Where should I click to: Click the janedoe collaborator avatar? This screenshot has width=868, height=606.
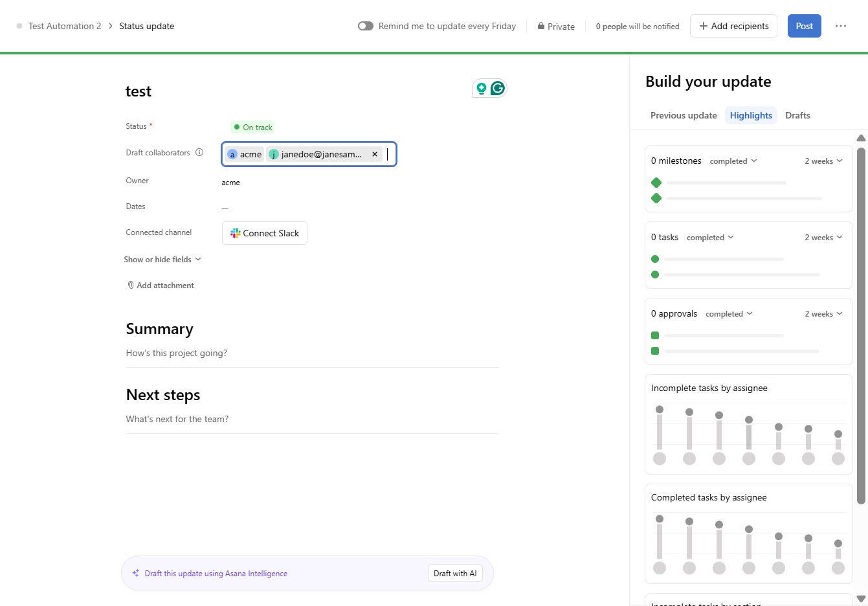[274, 154]
